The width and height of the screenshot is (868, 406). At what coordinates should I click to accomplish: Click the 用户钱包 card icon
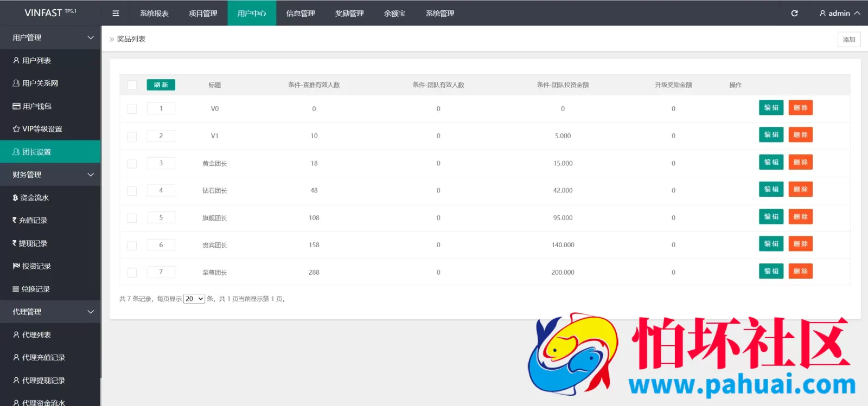tap(16, 106)
